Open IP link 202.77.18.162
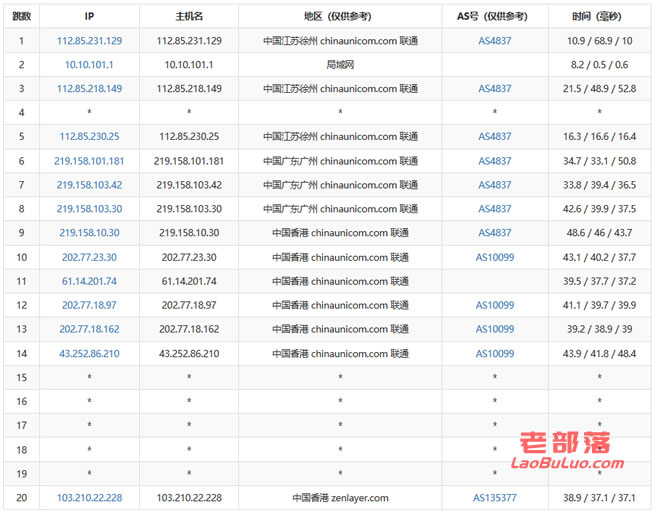 [89, 328]
